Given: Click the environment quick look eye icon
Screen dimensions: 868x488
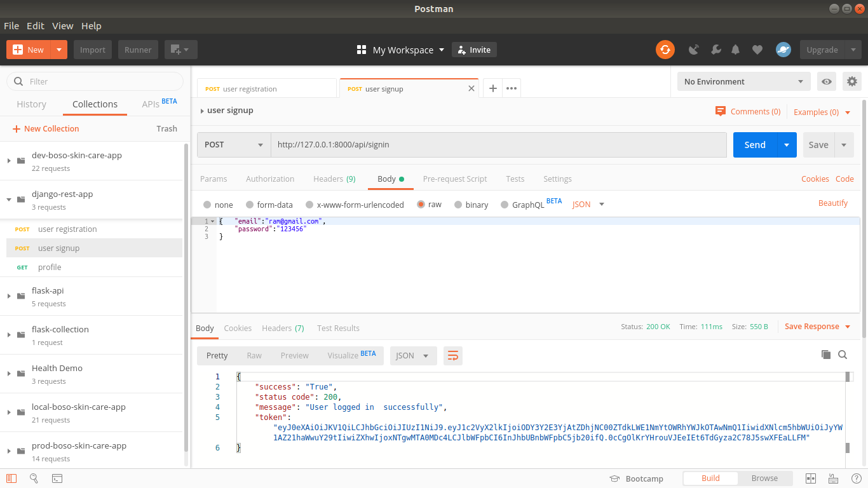Looking at the screenshot, I should point(826,81).
